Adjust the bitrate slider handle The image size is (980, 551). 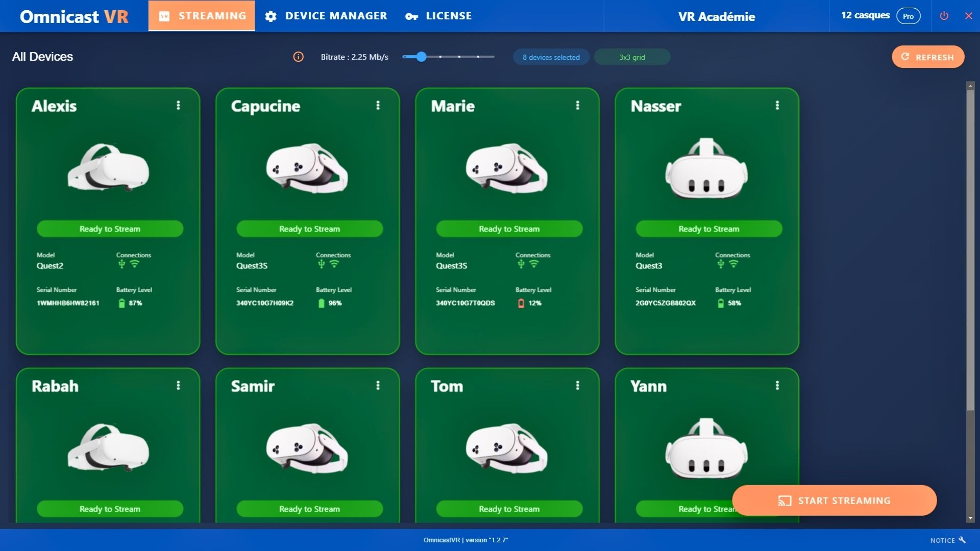click(421, 57)
